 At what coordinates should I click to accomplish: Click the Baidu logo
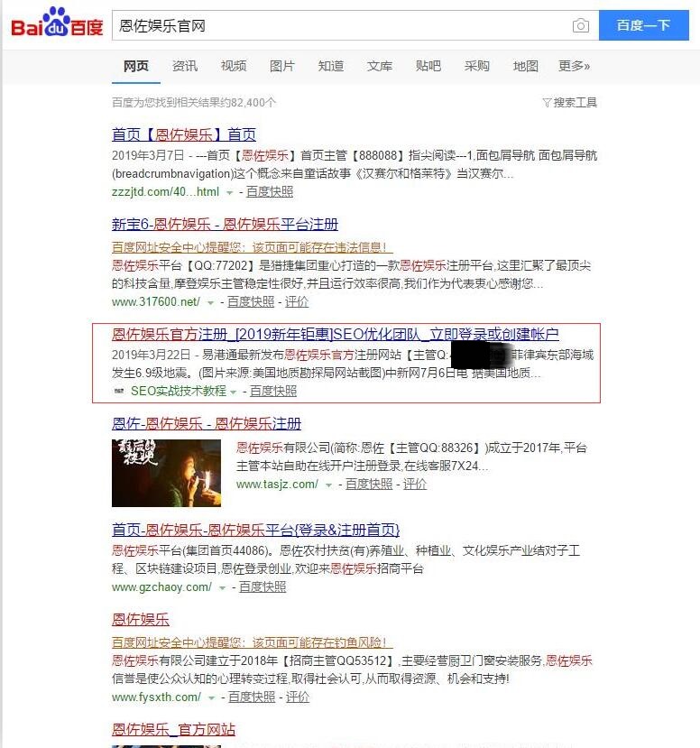click(57, 23)
